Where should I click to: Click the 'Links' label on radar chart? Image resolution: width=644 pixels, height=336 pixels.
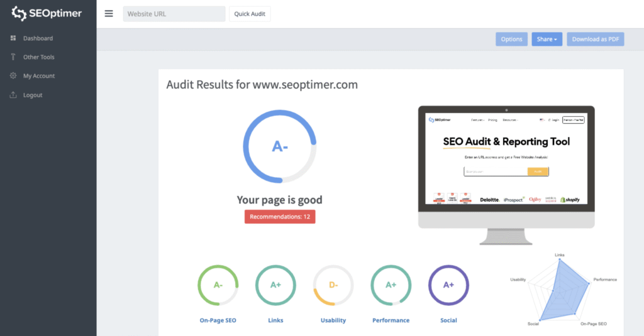(x=559, y=255)
